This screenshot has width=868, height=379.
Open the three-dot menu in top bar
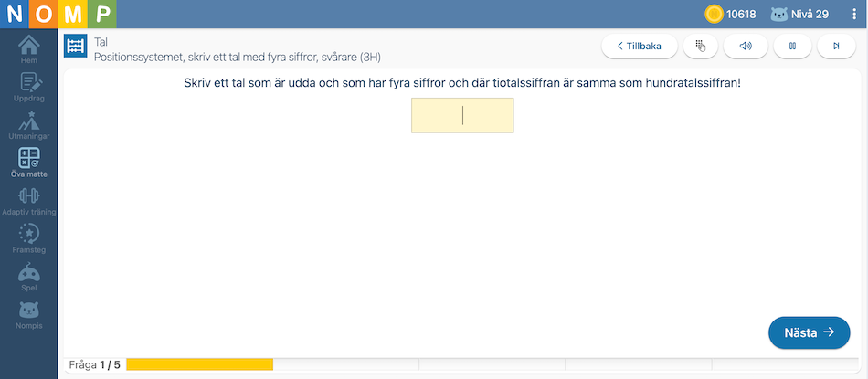(854, 15)
